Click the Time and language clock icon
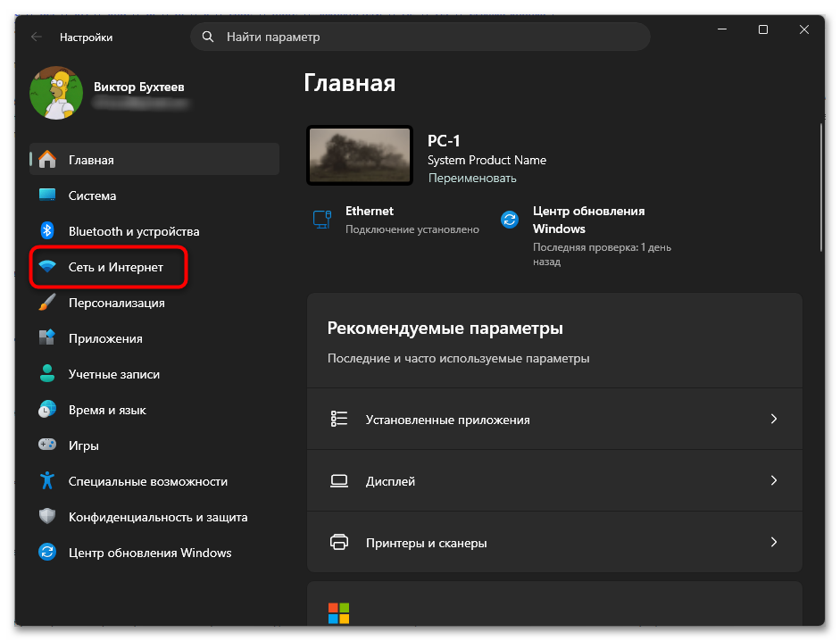Screen dimensions: 840x641 pyautogui.click(x=47, y=410)
